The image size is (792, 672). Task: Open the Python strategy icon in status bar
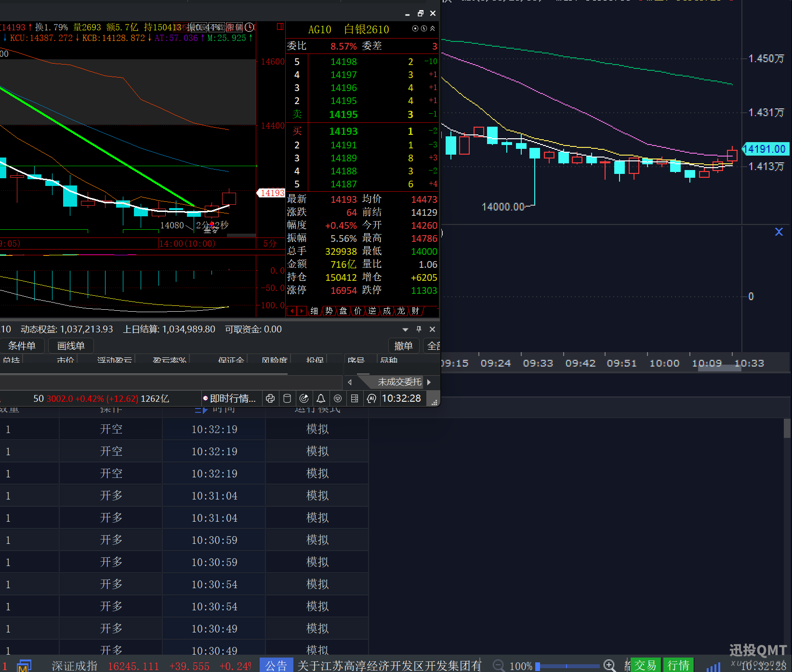coord(270,398)
